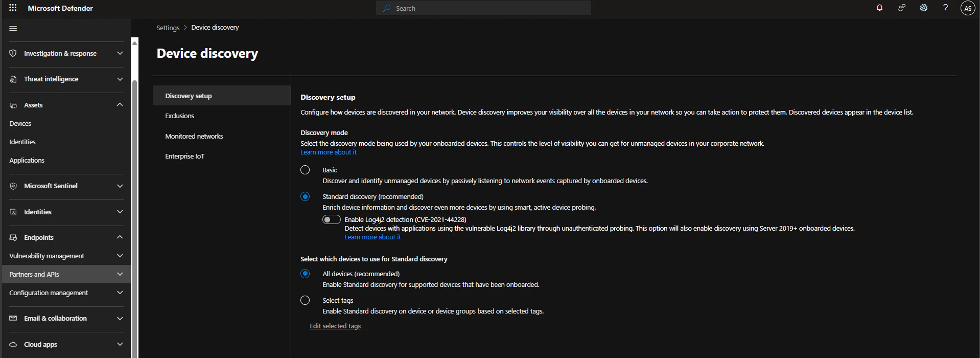Screen dimensions: 980x358
Task: Focus the Search input field
Action: [x=483, y=8]
